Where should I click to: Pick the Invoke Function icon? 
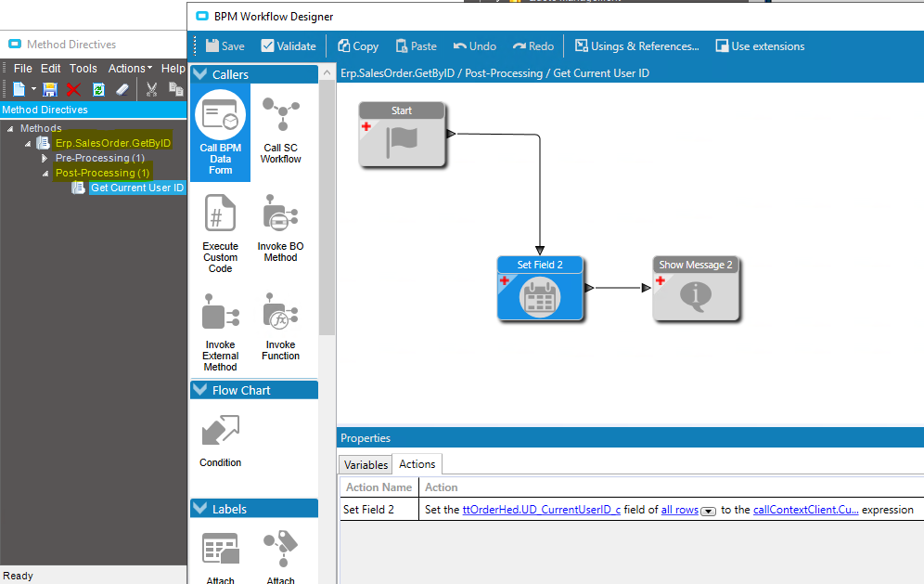(x=280, y=326)
